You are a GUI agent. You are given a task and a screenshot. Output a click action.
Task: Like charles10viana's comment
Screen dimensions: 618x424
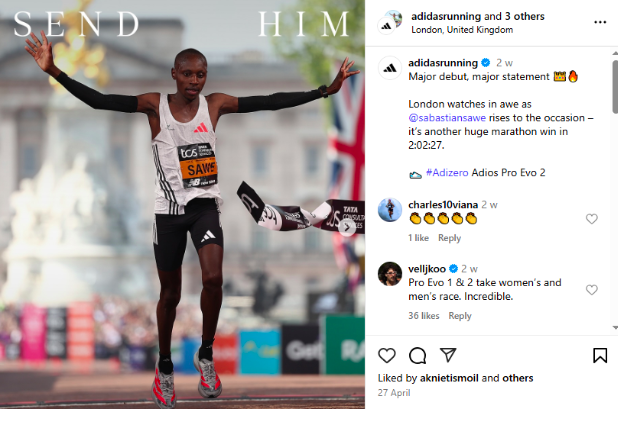(592, 219)
